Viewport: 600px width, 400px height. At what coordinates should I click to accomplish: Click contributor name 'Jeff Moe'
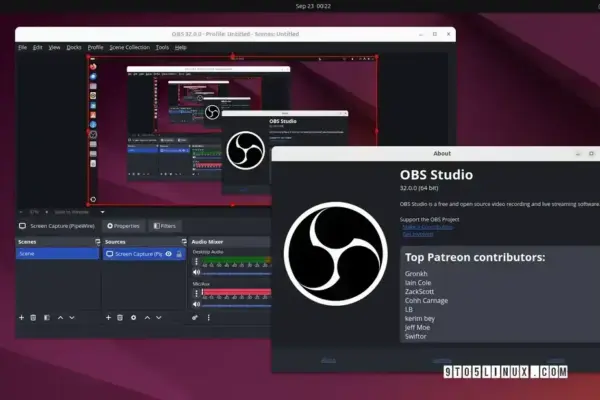click(x=417, y=327)
